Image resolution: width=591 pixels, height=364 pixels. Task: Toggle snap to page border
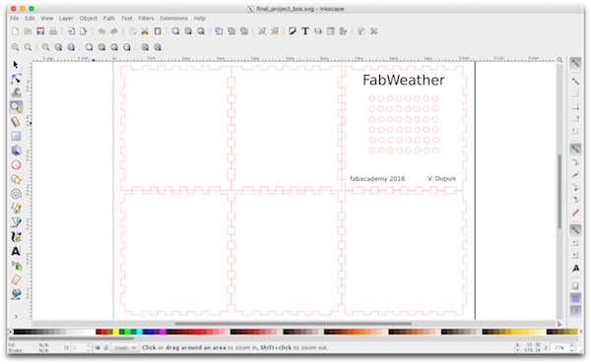point(575,286)
